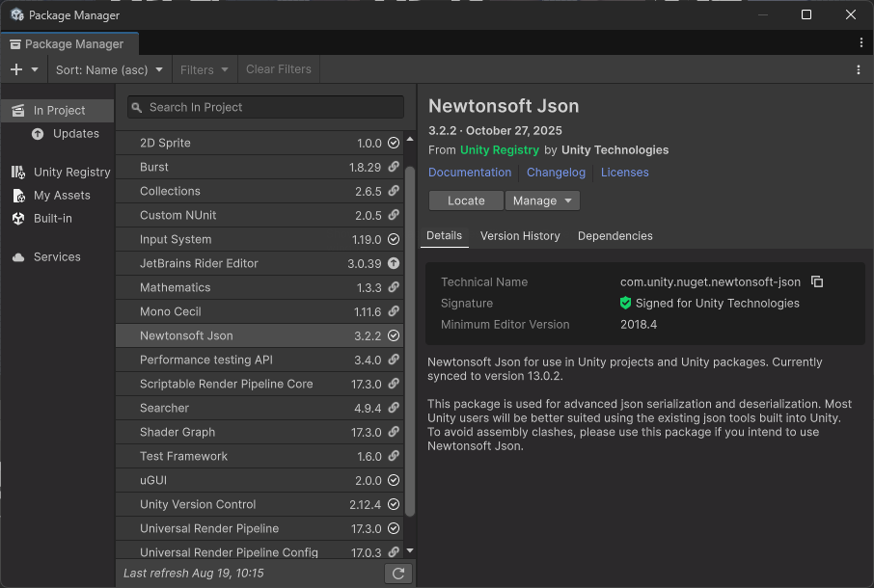874x588 pixels.
Task: Click the My Assets sidebar icon
Action: coord(18,196)
